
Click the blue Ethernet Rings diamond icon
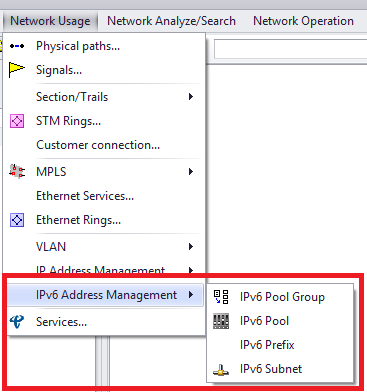tap(17, 220)
